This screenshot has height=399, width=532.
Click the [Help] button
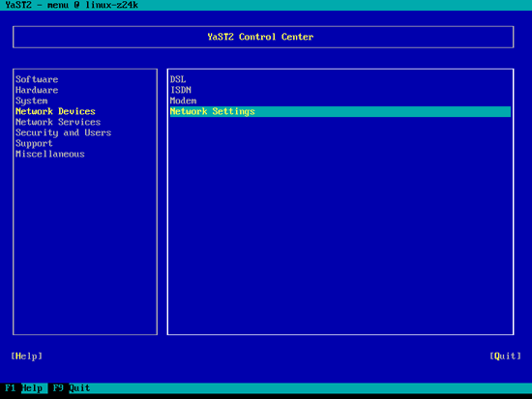pos(26,356)
